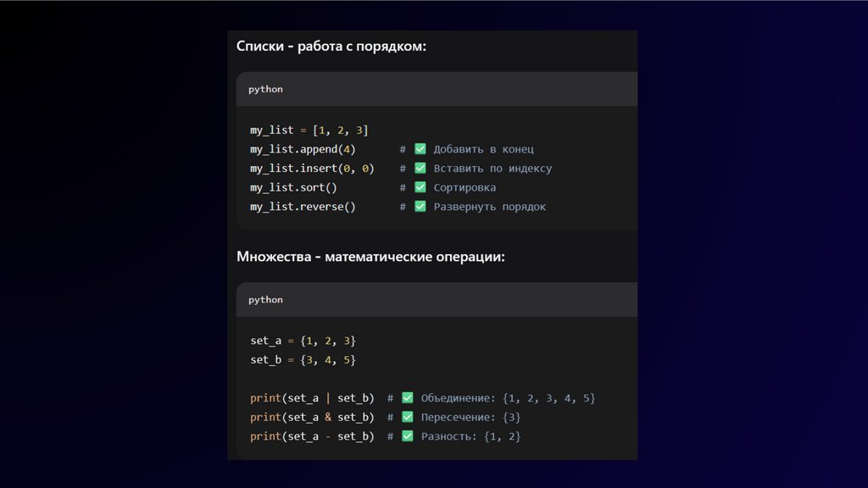Click the code line "set_b = {3, 4, 5}"
868x488 pixels.
303,360
